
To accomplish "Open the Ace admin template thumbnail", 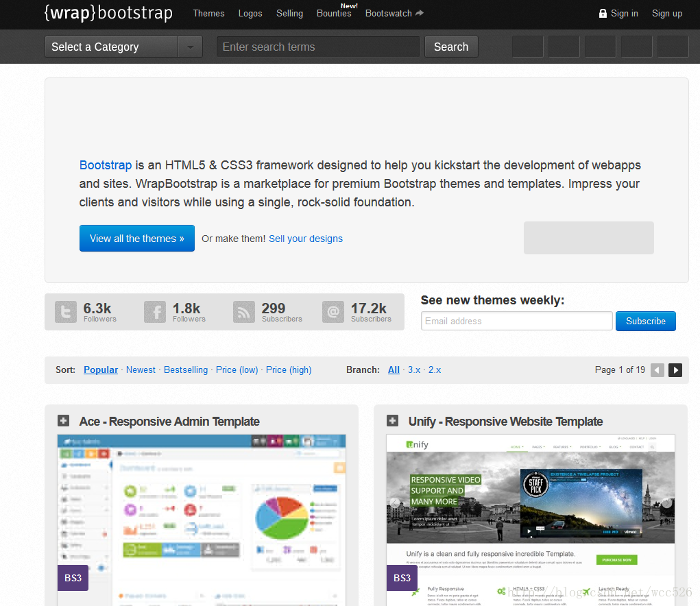I will pyautogui.click(x=202, y=520).
